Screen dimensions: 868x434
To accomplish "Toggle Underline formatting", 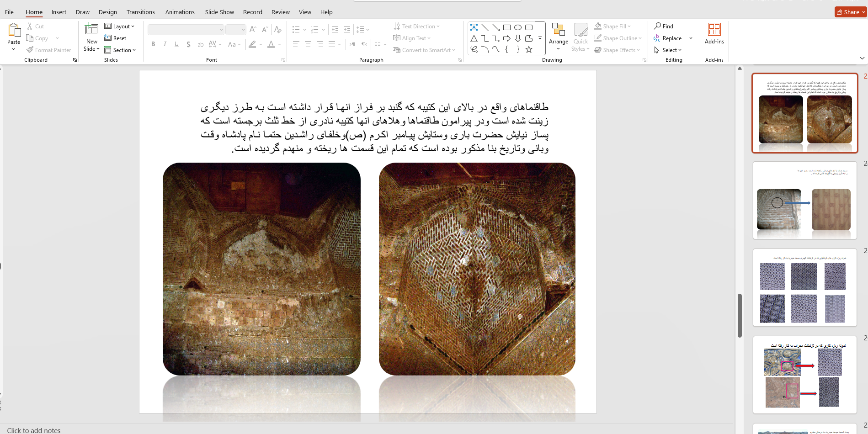I will 176,44.
